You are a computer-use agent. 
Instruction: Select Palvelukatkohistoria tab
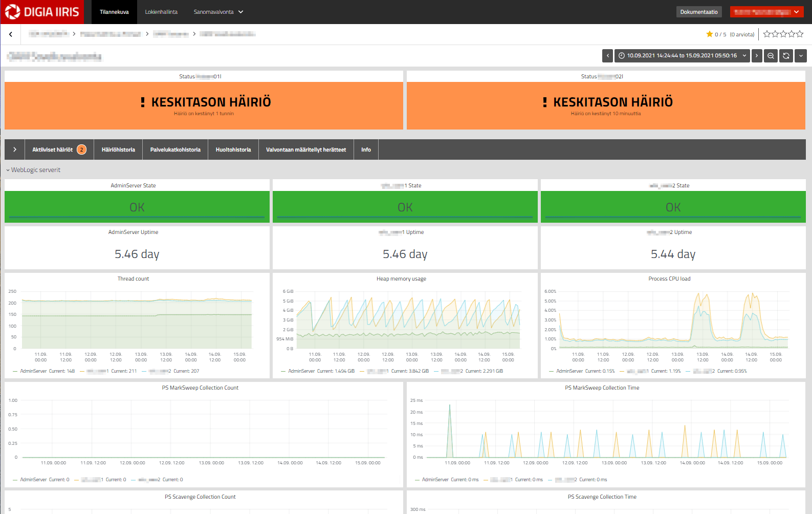pos(175,149)
